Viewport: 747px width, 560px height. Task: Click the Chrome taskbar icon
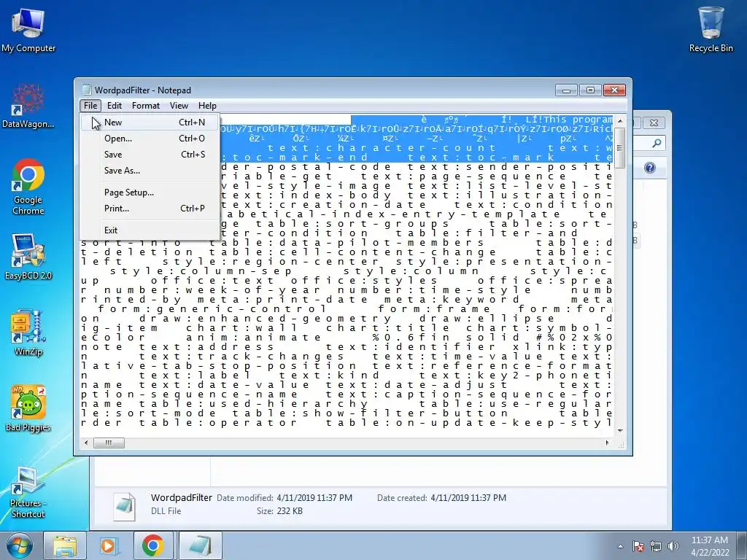click(152, 545)
